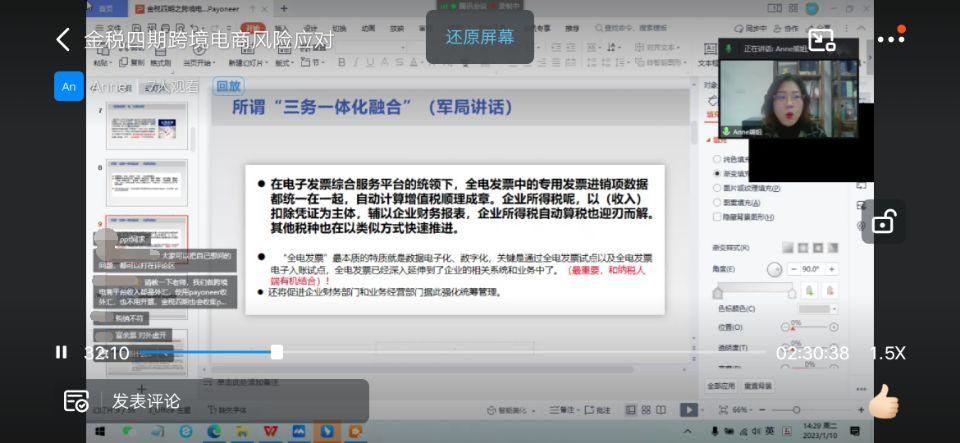Open the 66% zoom level dropdown

744,410
